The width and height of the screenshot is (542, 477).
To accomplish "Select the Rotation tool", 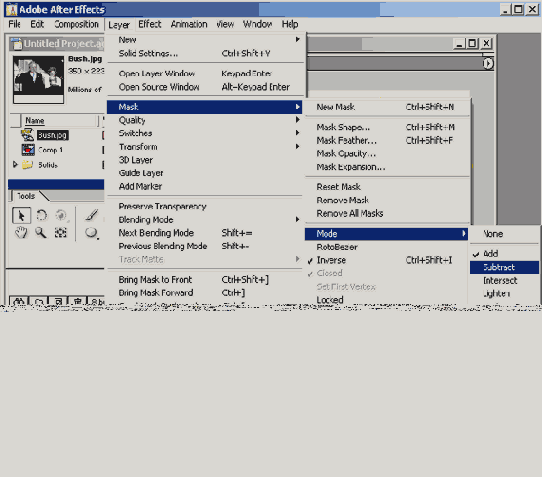I will 41,215.
